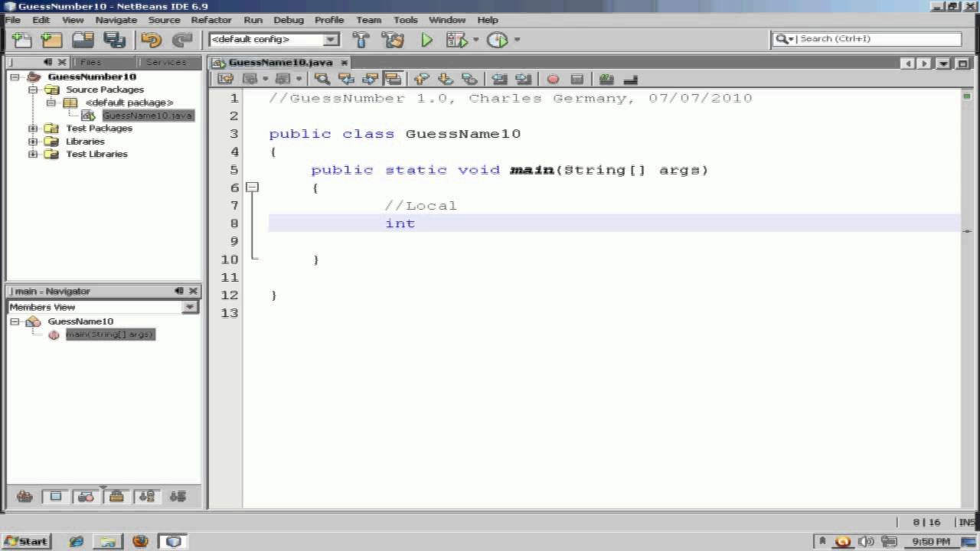Open the default config combo box
The width and height of the screenshot is (980, 551).
[x=274, y=39]
